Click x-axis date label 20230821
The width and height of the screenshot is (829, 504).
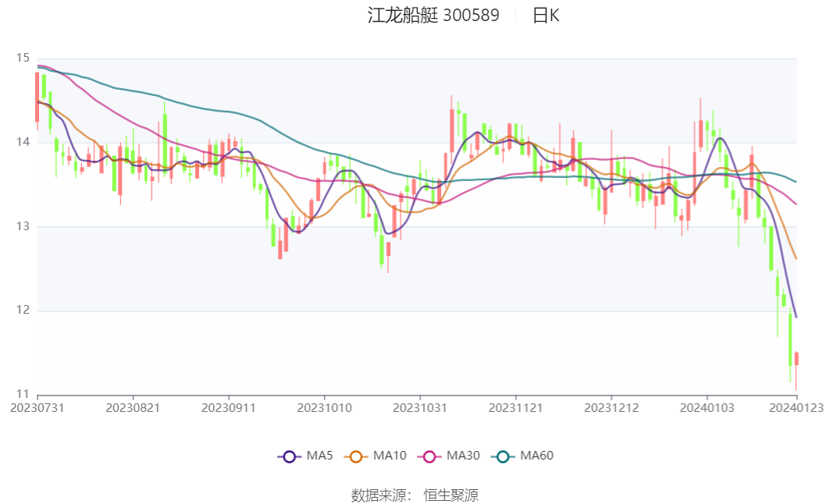(x=133, y=408)
